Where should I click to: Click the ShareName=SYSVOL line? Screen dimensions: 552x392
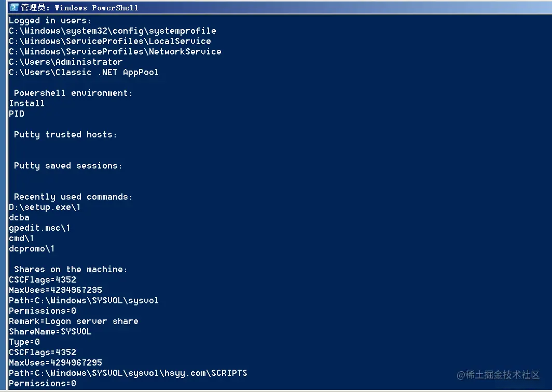[50, 332]
